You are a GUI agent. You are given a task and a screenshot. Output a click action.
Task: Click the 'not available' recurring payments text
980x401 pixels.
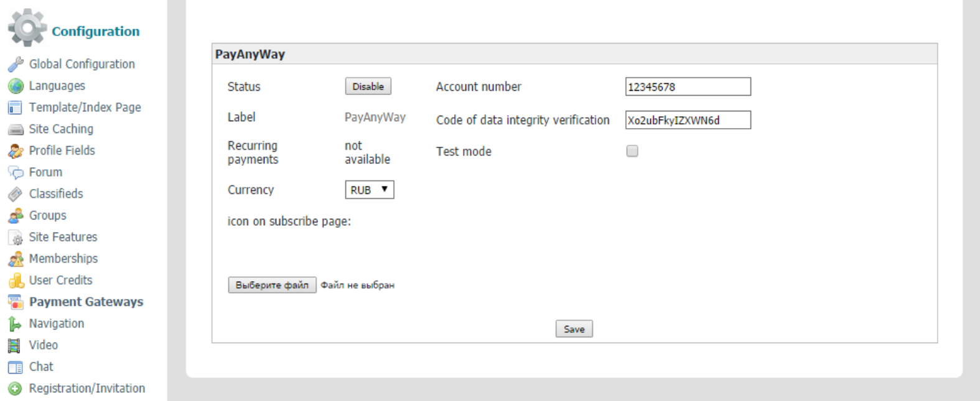tap(368, 152)
